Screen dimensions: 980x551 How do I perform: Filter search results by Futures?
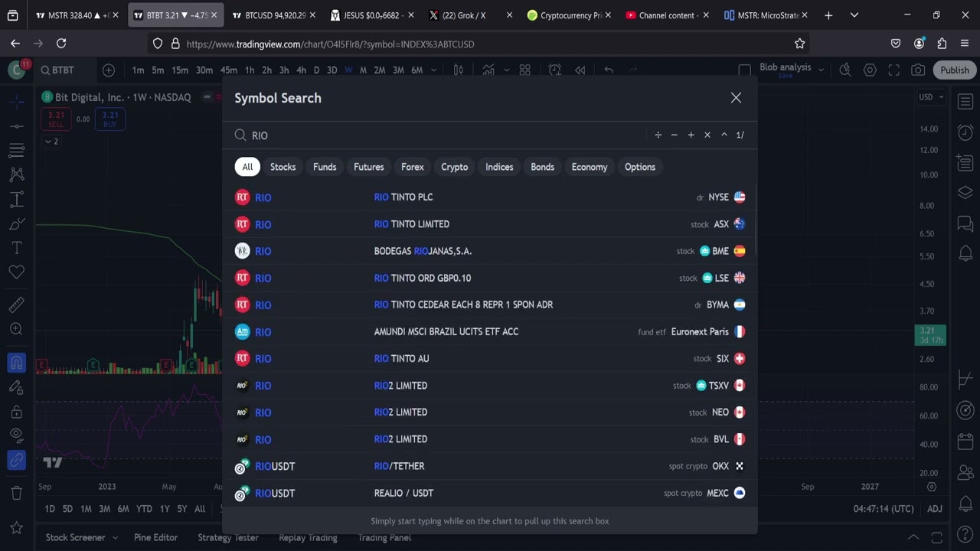[368, 167]
